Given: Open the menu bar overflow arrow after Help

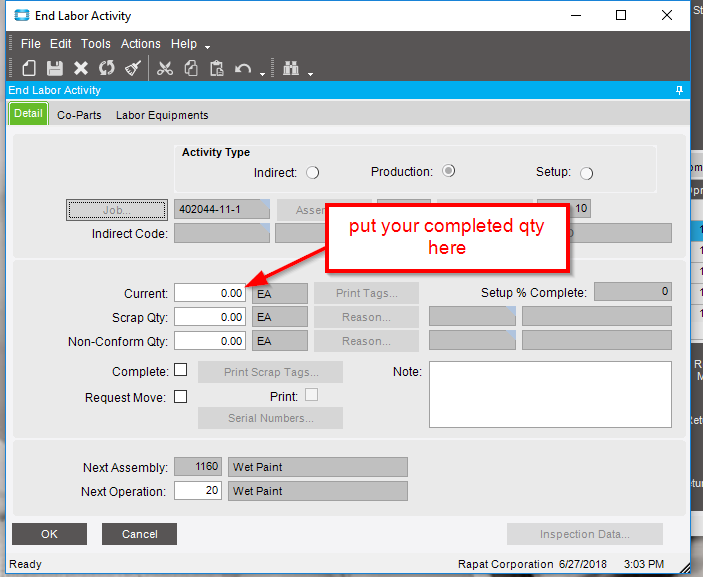Looking at the screenshot, I should coord(207,47).
